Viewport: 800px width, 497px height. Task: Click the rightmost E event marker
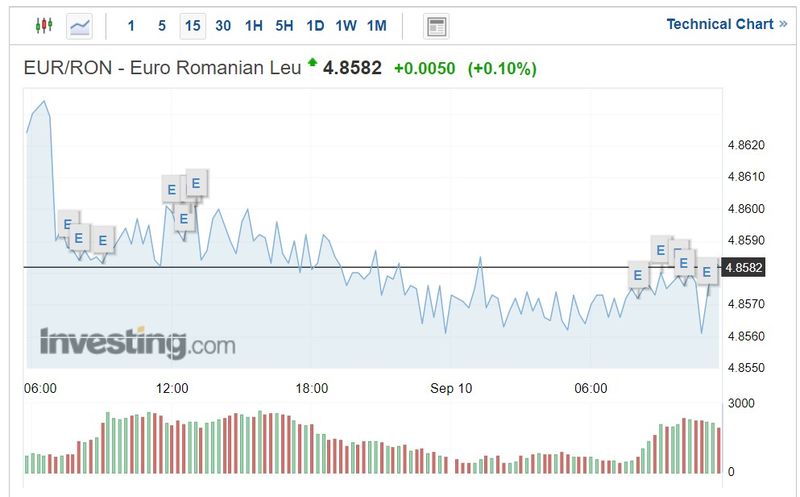[706, 271]
